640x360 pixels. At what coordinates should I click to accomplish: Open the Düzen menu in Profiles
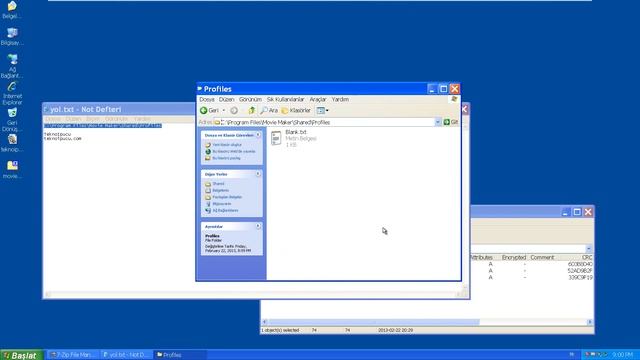point(226,100)
